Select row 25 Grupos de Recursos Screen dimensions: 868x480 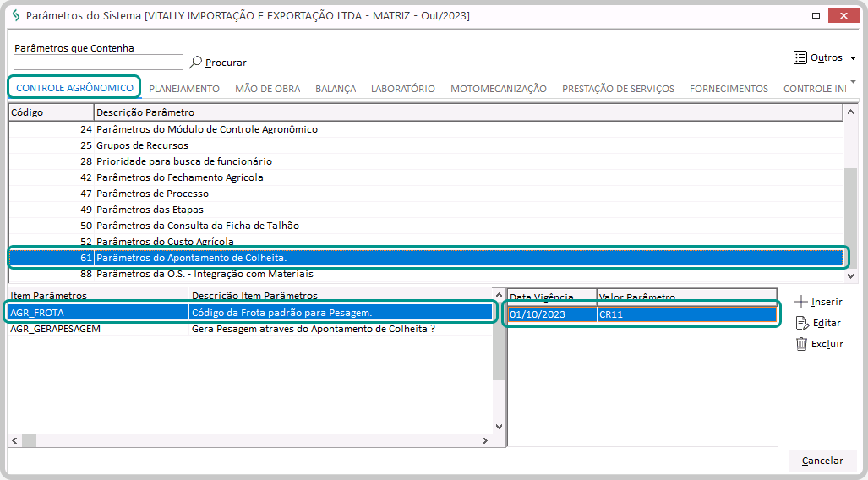[426, 145]
